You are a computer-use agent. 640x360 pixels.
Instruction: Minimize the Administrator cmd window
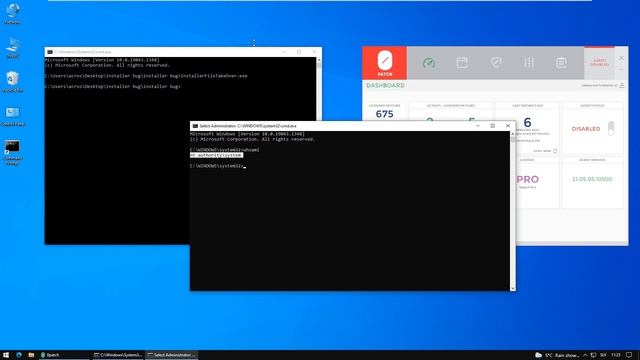[x=478, y=126]
